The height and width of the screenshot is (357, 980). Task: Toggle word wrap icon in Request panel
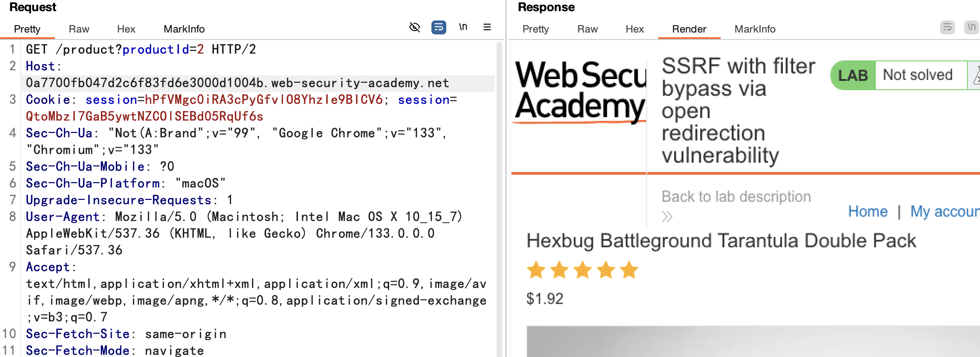coord(438,27)
